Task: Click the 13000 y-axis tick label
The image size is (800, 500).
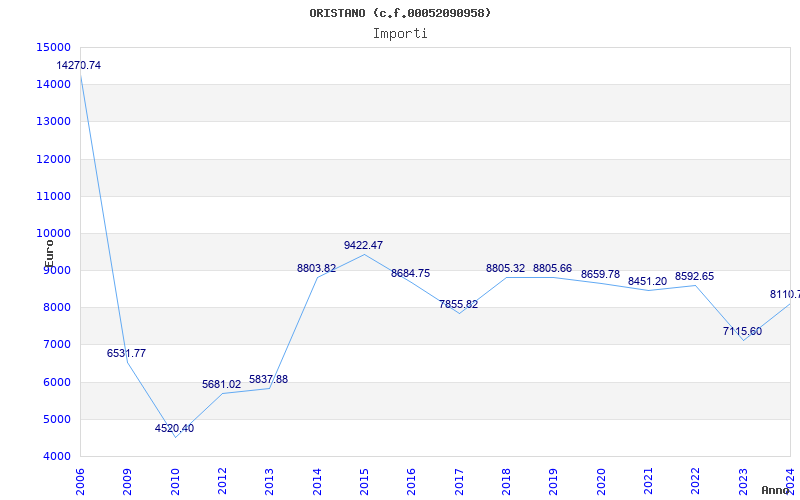Action: tap(54, 121)
